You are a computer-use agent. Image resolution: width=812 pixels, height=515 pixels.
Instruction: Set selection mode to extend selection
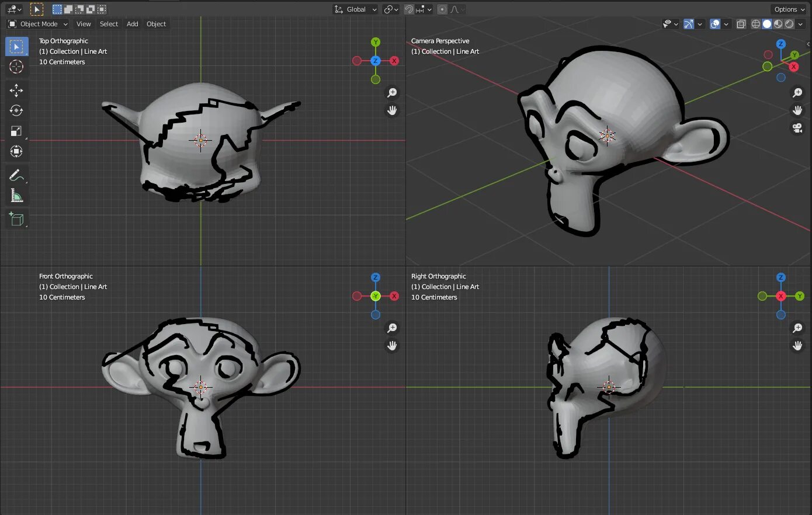tap(68, 9)
